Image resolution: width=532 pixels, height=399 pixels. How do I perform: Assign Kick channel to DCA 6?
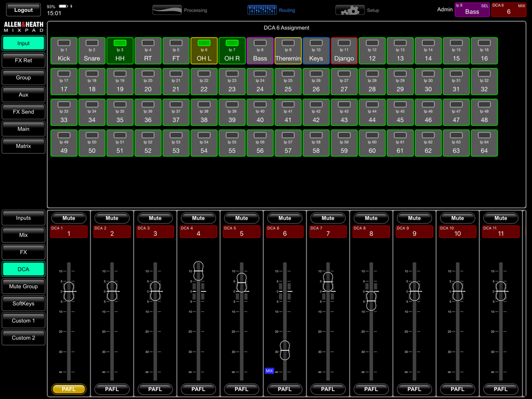(x=64, y=51)
